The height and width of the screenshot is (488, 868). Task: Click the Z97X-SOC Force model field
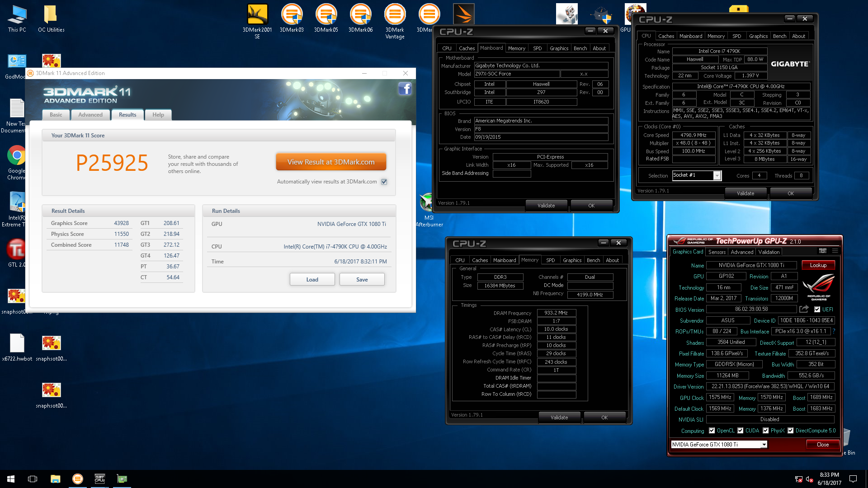[516, 74]
